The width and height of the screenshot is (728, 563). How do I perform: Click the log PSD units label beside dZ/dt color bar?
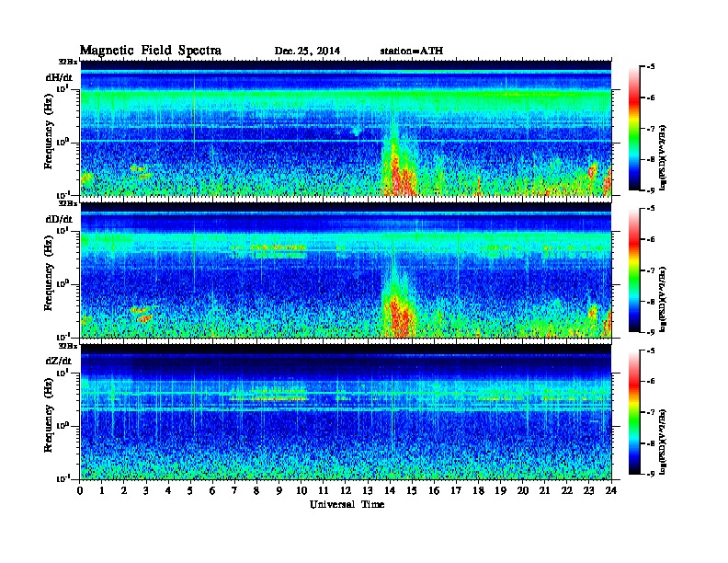tap(664, 442)
